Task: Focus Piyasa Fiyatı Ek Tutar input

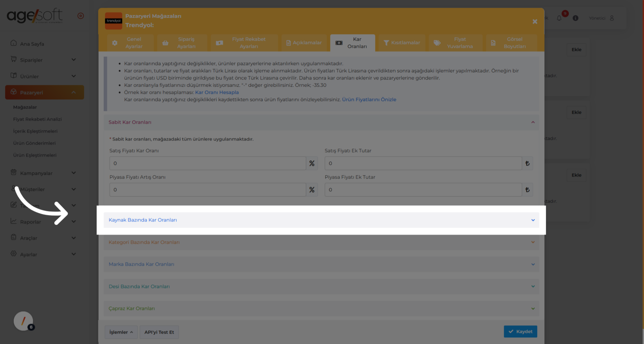Action: [423, 190]
